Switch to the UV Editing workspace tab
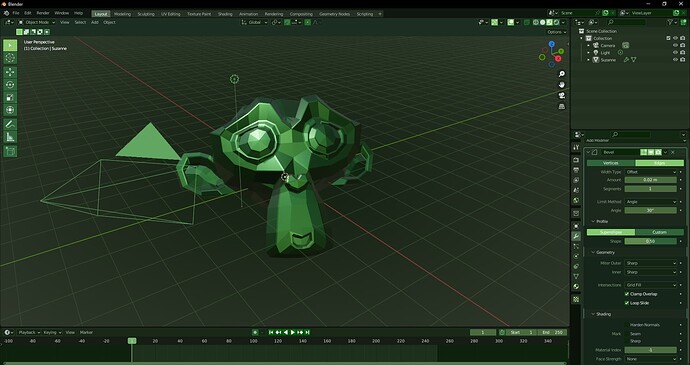Screen dimensions: 690x365 pos(170,14)
